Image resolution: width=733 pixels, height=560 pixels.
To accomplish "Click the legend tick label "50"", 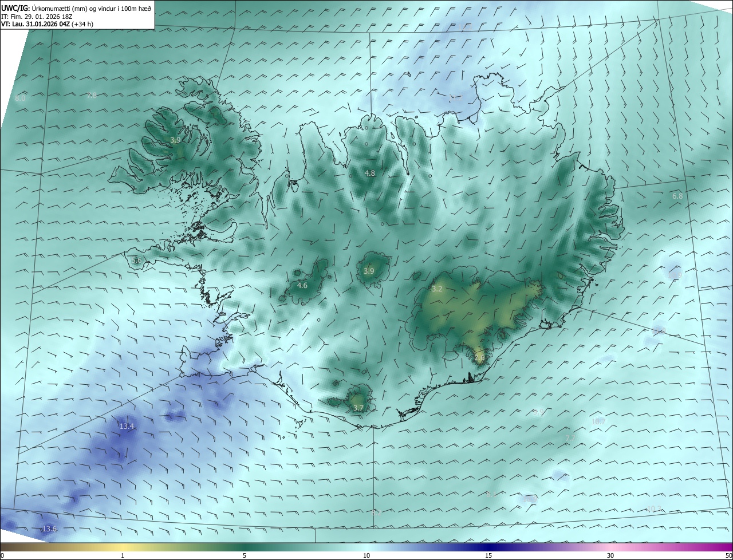I will pos(728,556).
